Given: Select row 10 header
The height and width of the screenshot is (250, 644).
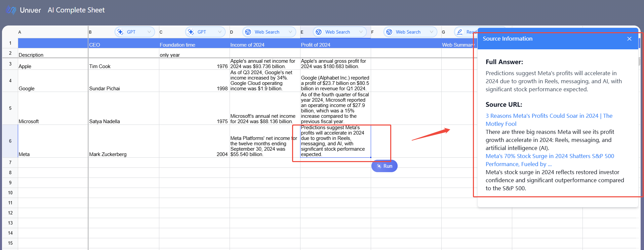Looking at the screenshot, I should click(10, 193).
